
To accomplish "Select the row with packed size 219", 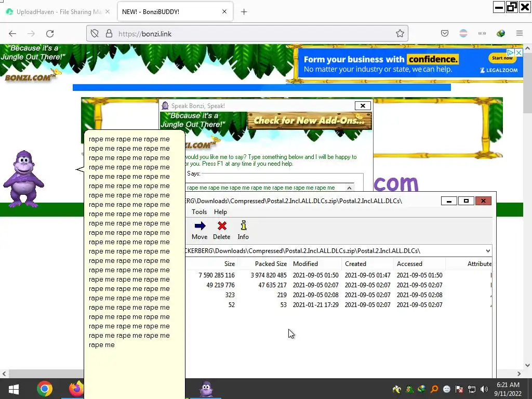I will coord(339,295).
